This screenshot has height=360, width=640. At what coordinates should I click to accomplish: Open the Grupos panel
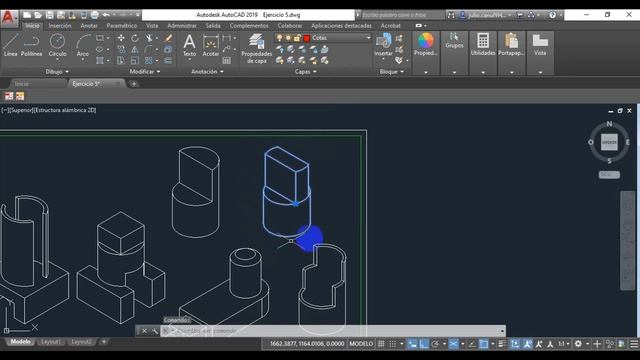[454, 40]
